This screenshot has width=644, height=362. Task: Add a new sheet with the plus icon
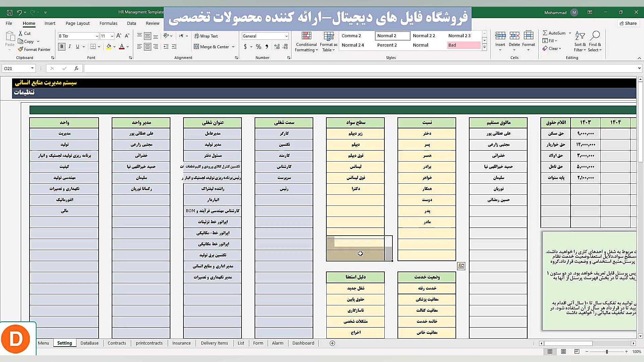[332, 343]
